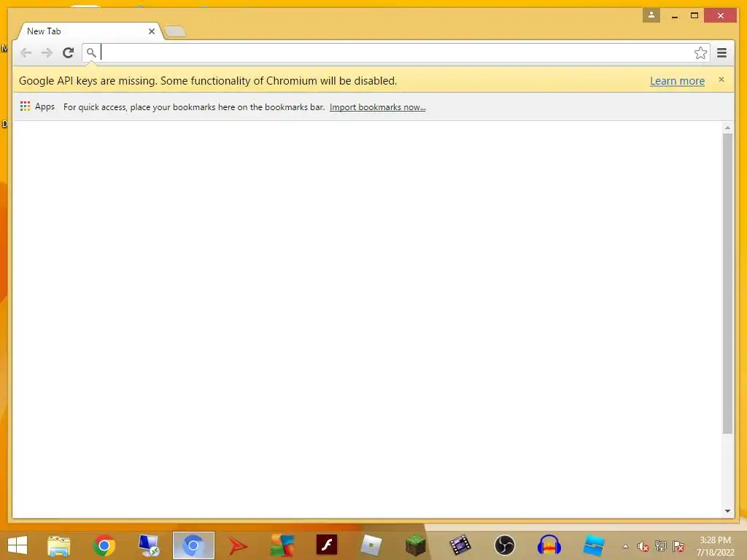Screen dimensions: 747x560
Task: Click the back navigation arrow
Action: point(26,52)
